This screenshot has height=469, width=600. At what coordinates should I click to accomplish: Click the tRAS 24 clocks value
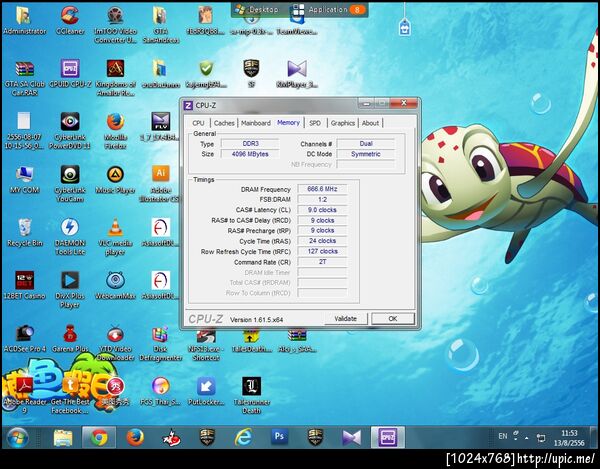(323, 241)
